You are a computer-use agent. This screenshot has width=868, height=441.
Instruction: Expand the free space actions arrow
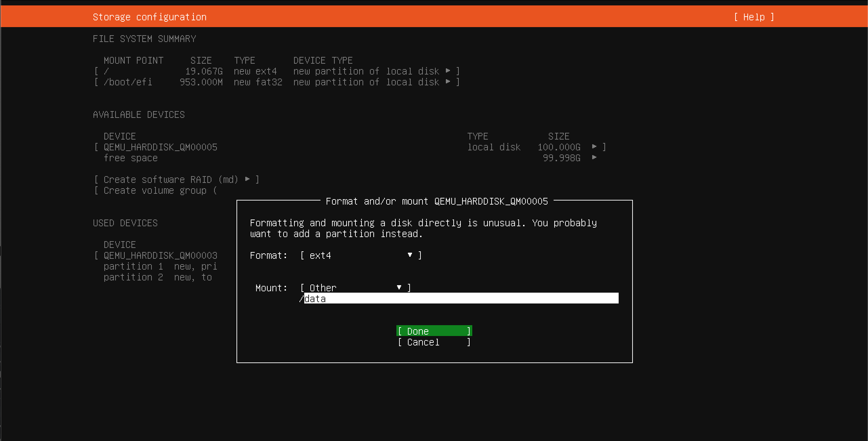click(594, 157)
